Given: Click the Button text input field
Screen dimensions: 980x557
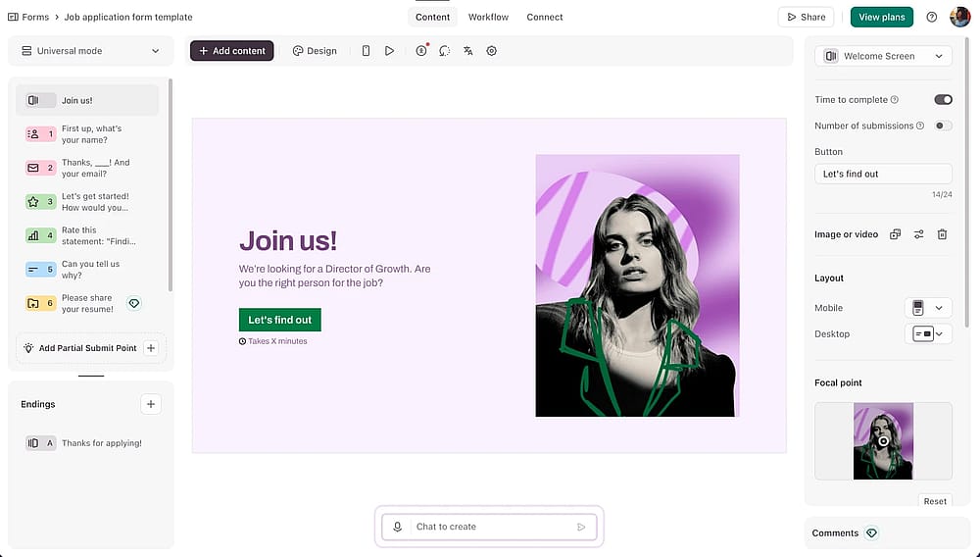Looking at the screenshot, I should pos(883,174).
